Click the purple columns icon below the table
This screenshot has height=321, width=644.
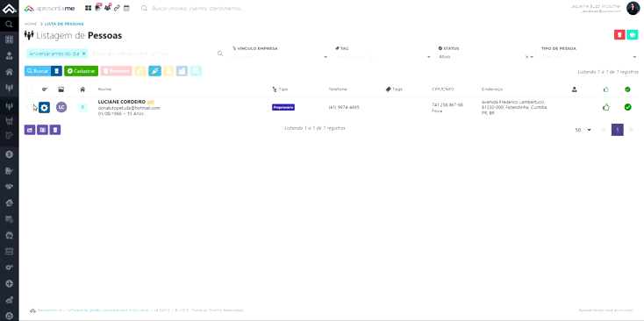click(42, 130)
